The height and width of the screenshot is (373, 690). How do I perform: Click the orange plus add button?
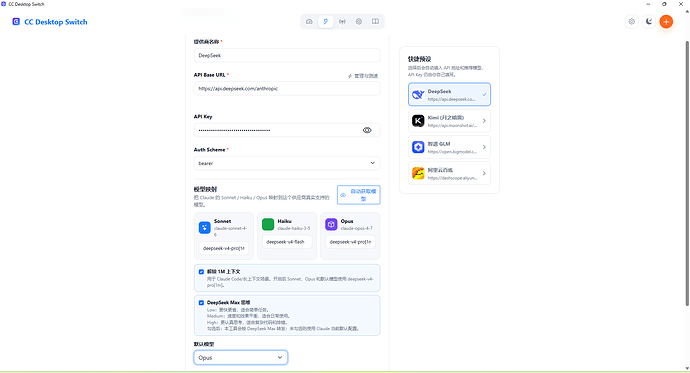666,22
